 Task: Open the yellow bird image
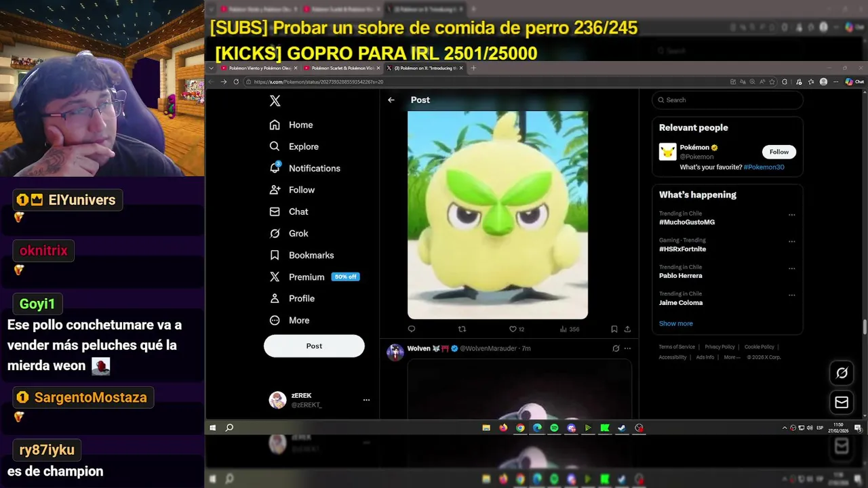coord(498,215)
